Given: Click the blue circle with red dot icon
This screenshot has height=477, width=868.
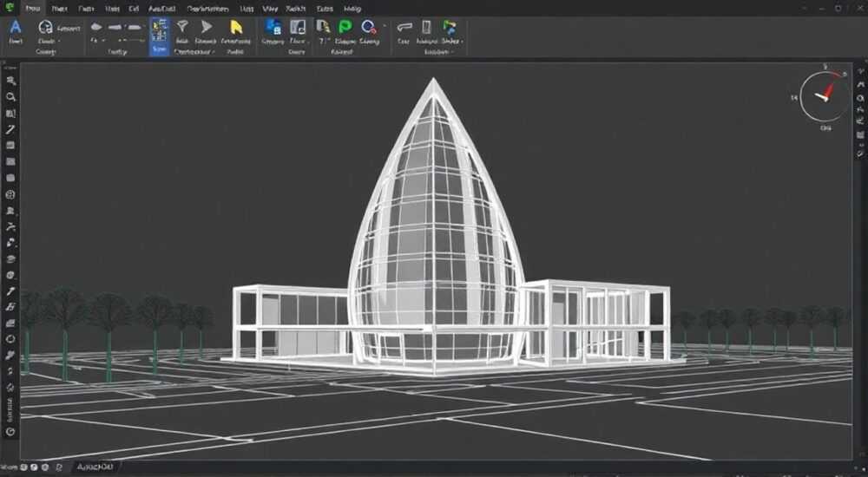Looking at the screenshot, I should (368, 27).
